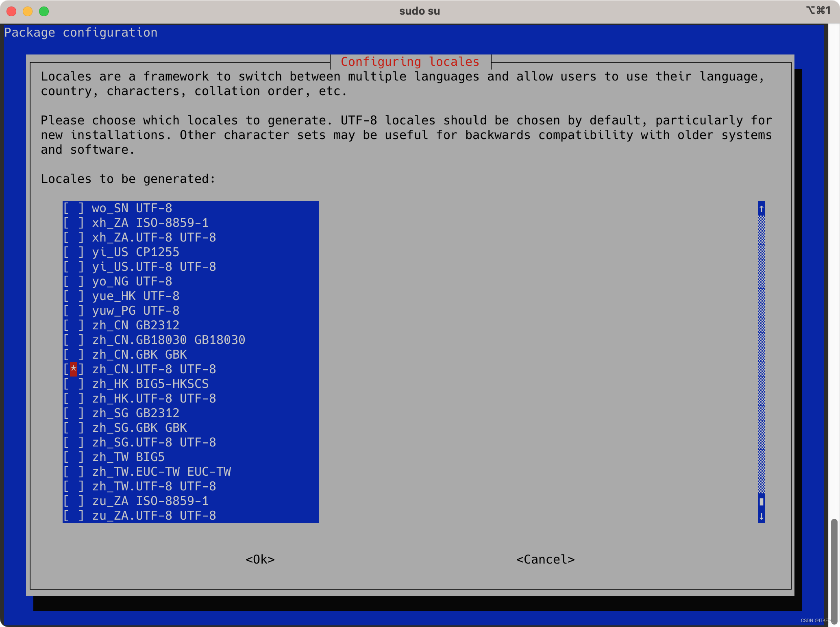840x627 pixels.
Task: Toggle the xh_ZA.UTF-8 UTF-8 checkbox
Action: (x=74, y=237)
